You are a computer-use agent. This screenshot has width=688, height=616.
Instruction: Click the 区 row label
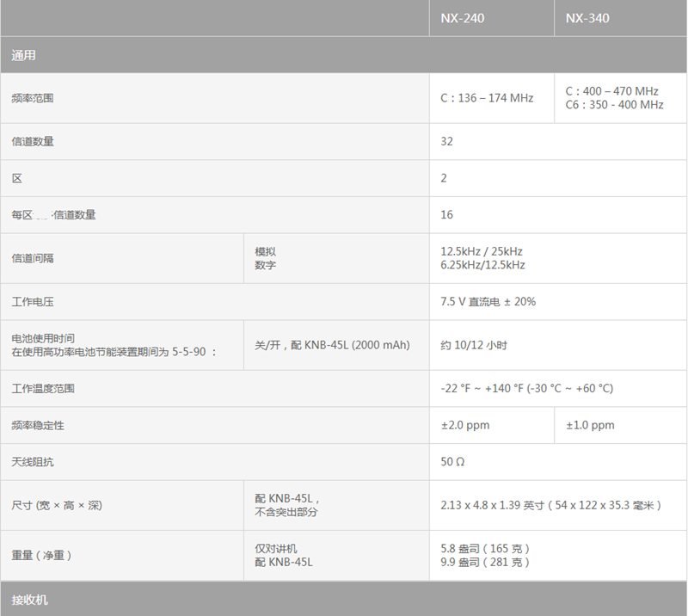[16, 178]
